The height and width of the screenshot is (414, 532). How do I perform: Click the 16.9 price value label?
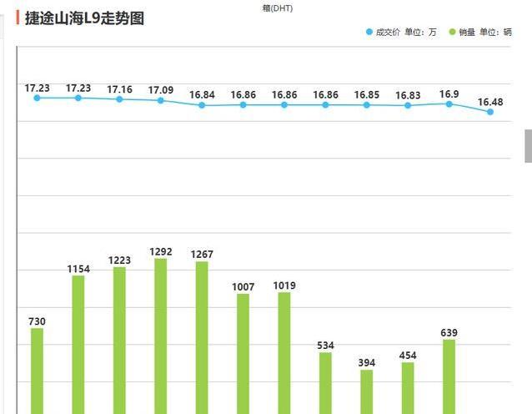click(449, 94)
